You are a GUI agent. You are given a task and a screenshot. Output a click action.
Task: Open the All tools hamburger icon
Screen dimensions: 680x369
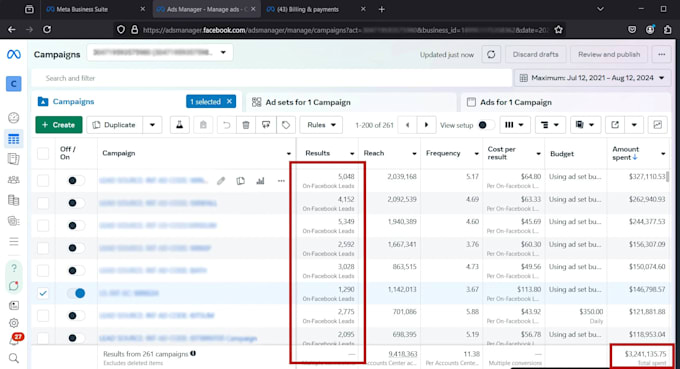(13, 242)
